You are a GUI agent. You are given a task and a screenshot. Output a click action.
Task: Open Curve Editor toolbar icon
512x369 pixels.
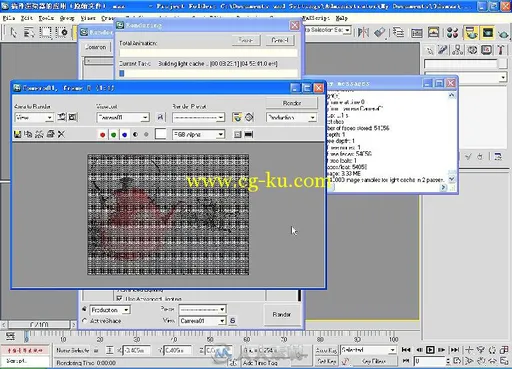coord(417,33)
